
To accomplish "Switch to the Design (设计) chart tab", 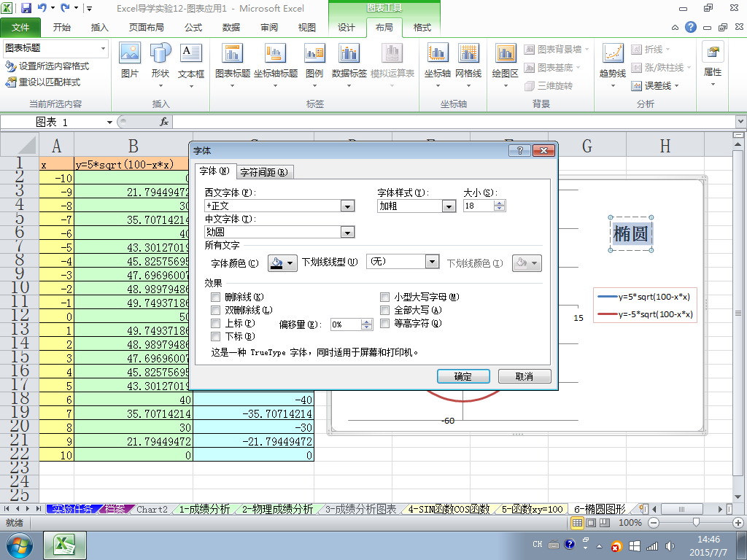I will (x=347, y=27).
